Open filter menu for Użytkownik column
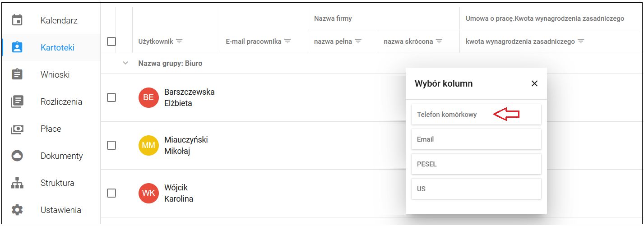 (x=179, y=42)
